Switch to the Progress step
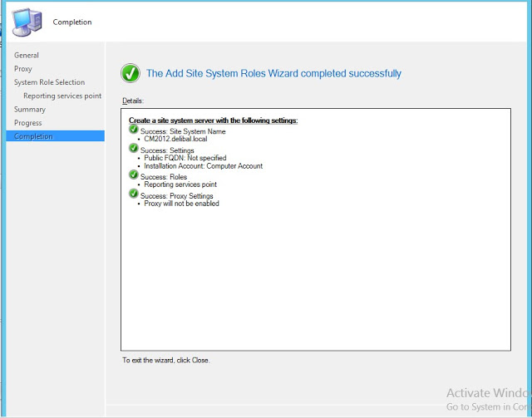Image resolution: width=532 pixels, height=418 pixels. click(28, 123)
